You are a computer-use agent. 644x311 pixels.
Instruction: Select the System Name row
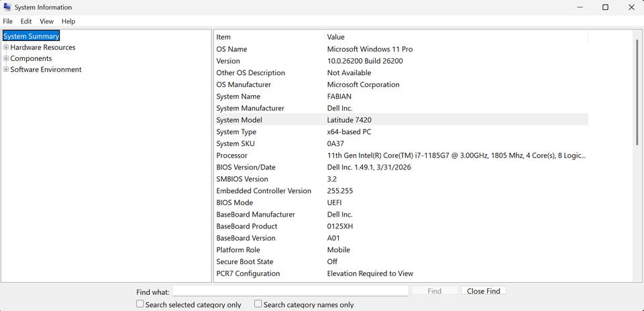pyautogui.click(x=401, y=97)
